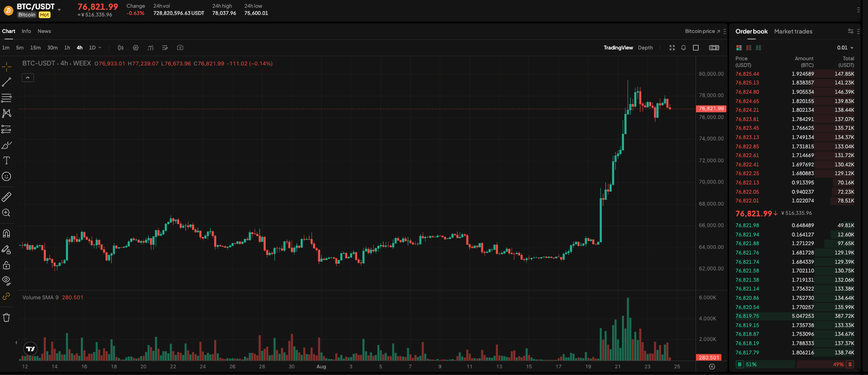Open the candlestick chart type selector
Image resolution: width=868 pixels, height=375 pixels.
point(120,47)
